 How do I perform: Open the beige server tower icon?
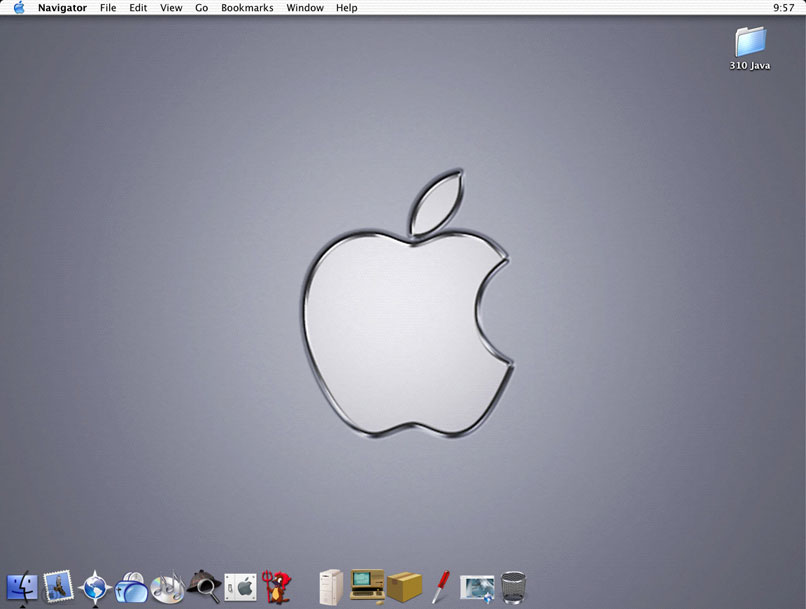pos(331,587)
